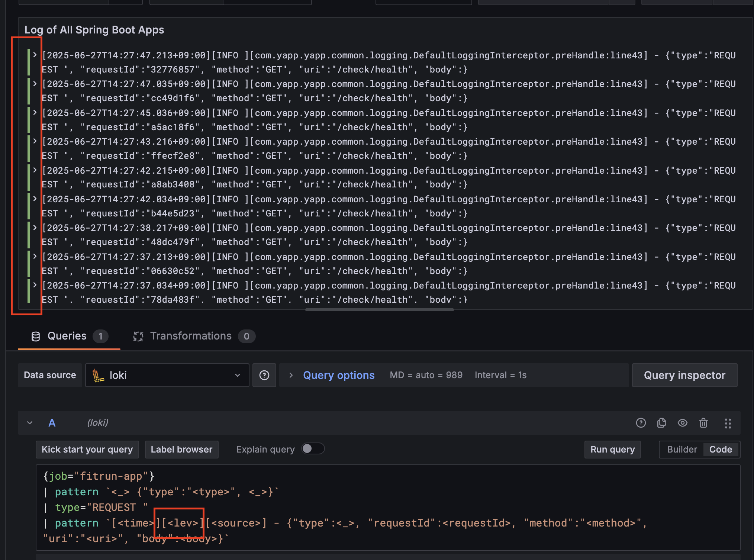Expand log row with requestId cc49d1f6

(x=35, y=84)
